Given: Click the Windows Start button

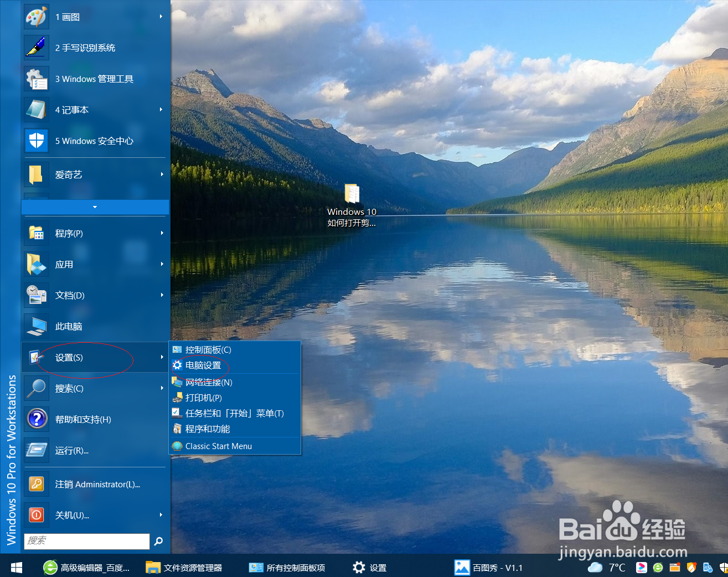Looking at the screenshot, I should pyautogui.click(x=17, y=567).
